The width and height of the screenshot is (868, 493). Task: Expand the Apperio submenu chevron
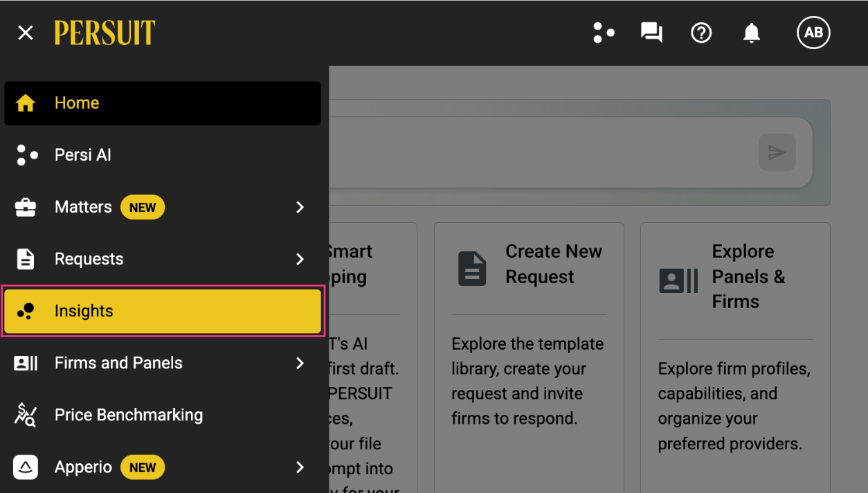pos(300,467)
